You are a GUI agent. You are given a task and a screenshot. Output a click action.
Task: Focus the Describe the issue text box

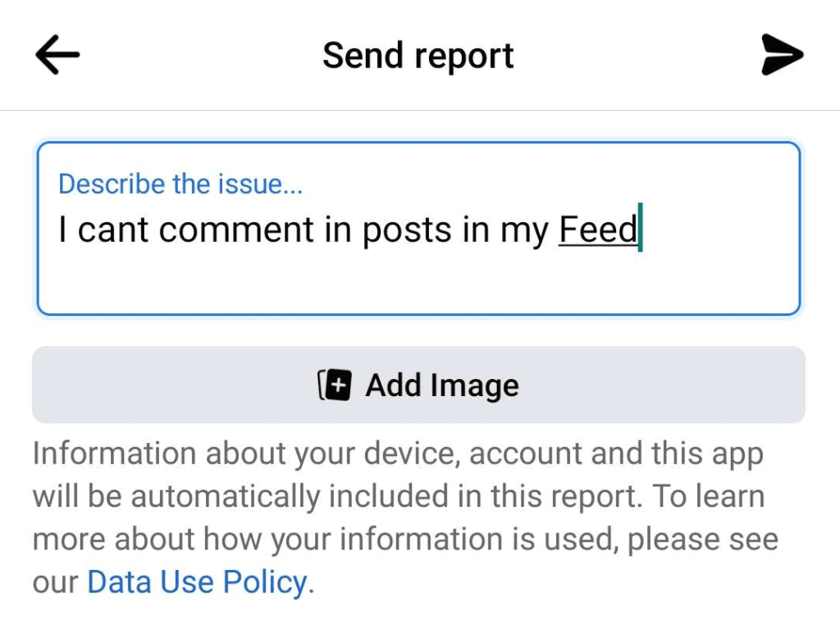tap(419, 229)
